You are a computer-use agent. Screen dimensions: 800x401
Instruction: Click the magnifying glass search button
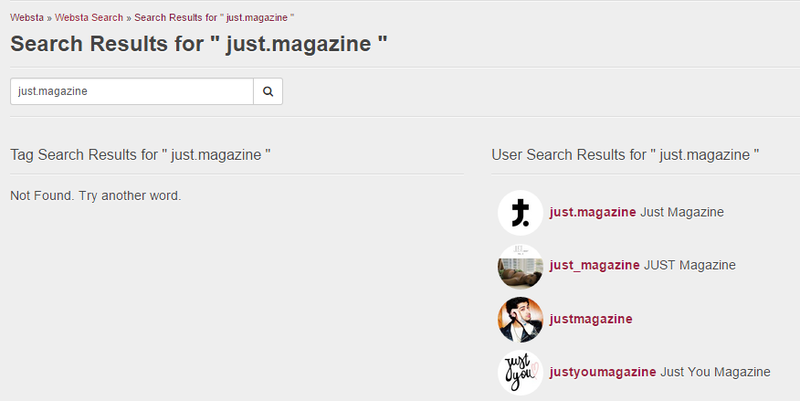(268, 91)
